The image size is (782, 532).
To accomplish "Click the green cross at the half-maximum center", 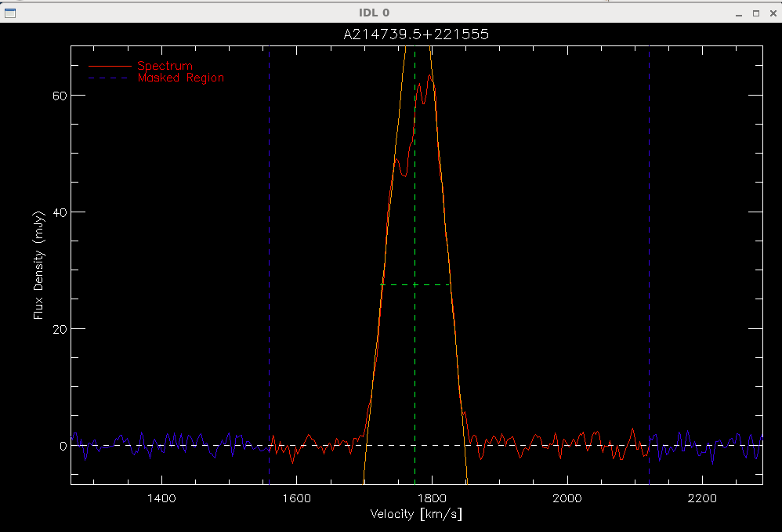I will point(415,284).
